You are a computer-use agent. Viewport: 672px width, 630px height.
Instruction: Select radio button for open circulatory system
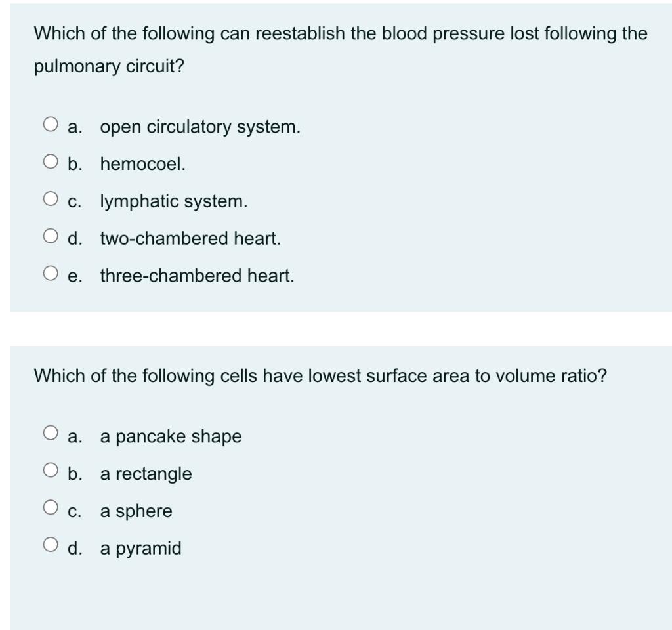(x=50, y=125)
